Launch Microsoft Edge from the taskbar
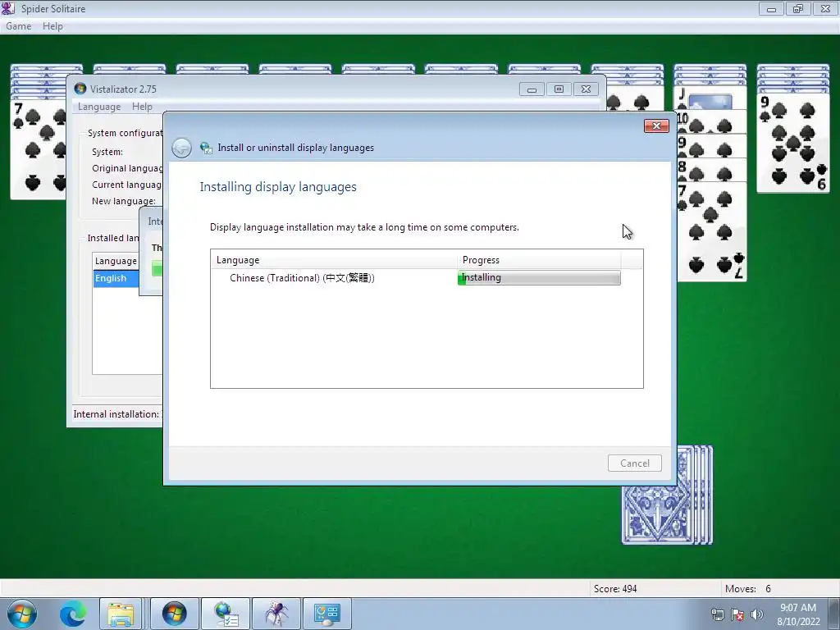Viewport: 840px width, 630px height. pyautogui.click(x=73, y=614)
